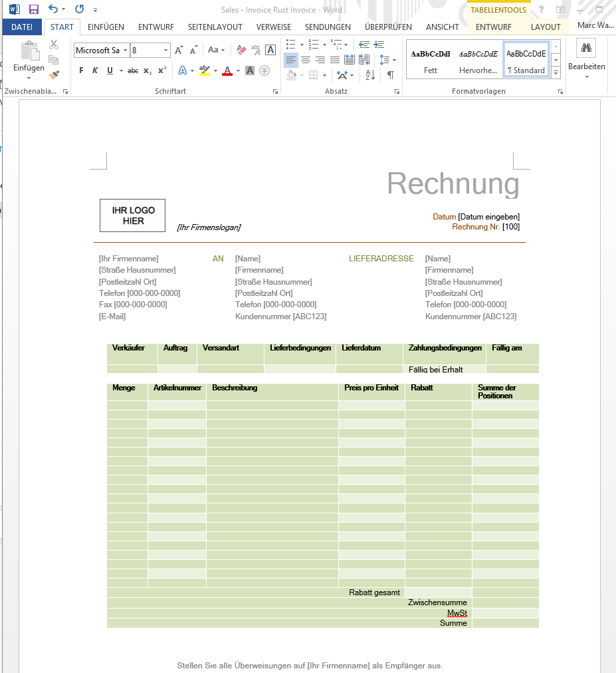Start a multilevel list
This screenshot has width=616, height=673.
(x=336, y=44)
